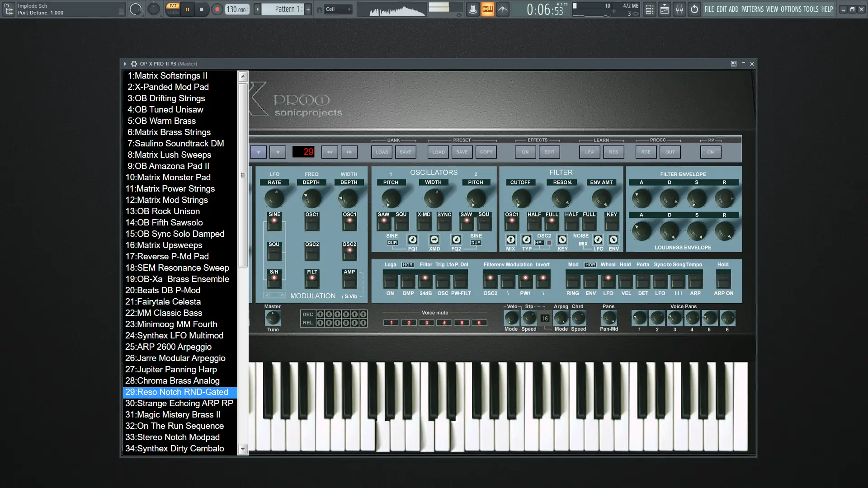Toggle the ARP ON switch
The width and height of the screenshot is (868, 488).
click(x=723, y=280)
